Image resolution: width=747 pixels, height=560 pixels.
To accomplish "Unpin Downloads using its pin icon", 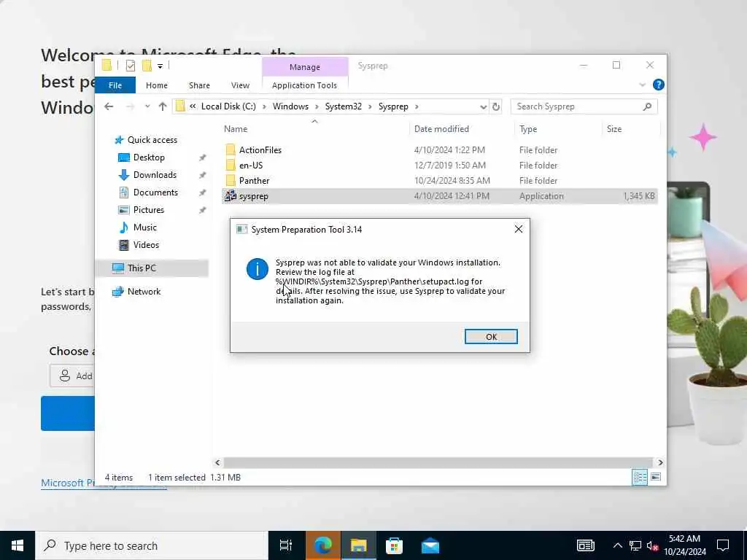I will [x=203, y=175].
